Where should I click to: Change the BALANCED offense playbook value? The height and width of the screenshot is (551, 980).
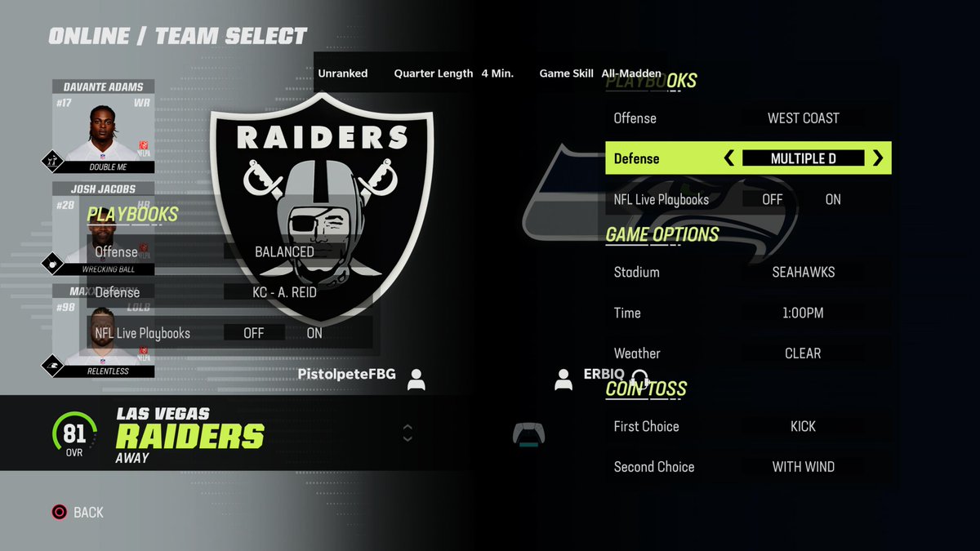point(284,252)
